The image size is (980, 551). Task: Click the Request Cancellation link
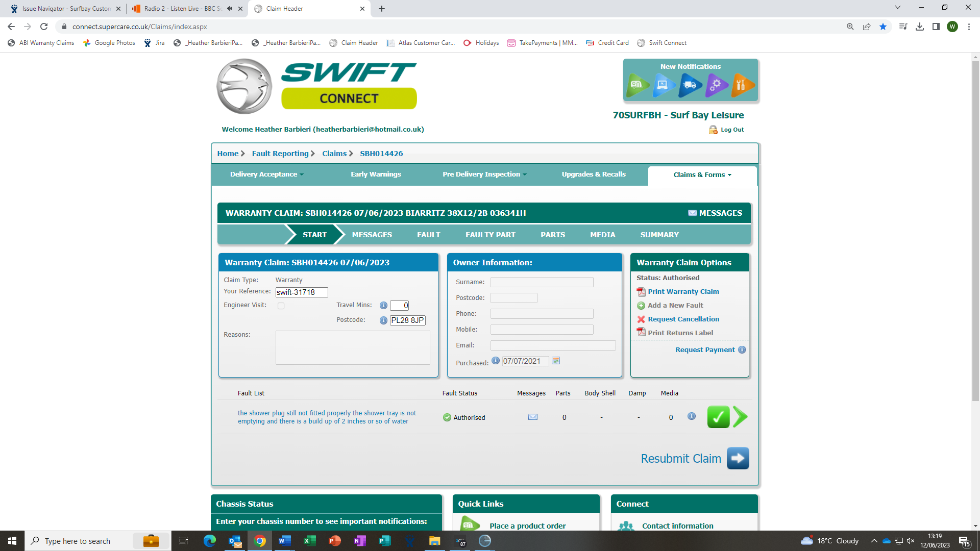[683, 319]
